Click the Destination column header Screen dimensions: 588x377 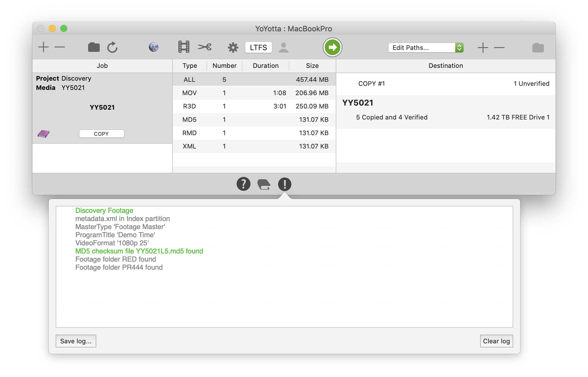(446, 66)
